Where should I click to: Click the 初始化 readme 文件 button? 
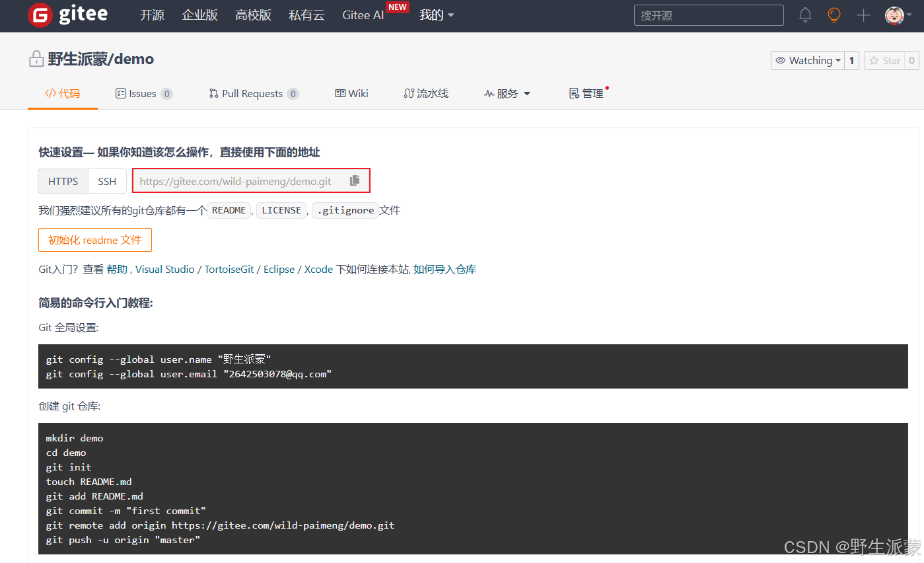coord(95,240)
